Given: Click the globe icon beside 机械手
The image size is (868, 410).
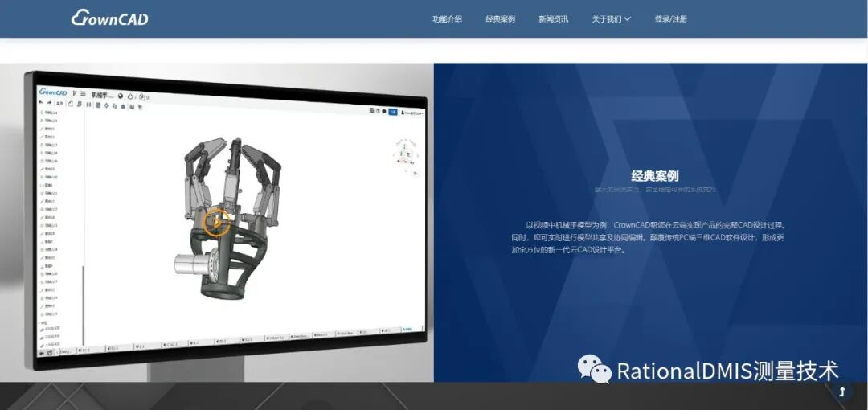Looking at the screenshot, I should coord(120,96).
